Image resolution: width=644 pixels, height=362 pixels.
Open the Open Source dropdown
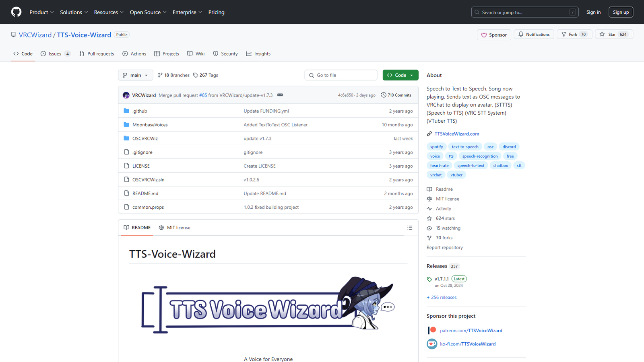point(148,12)
